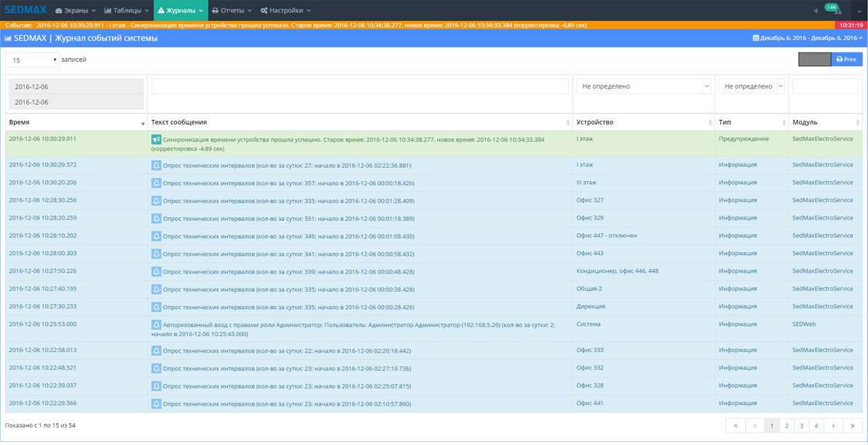Click the SEDMAX logo
Viewport: 868px width, 445px height.
[25, 10]
